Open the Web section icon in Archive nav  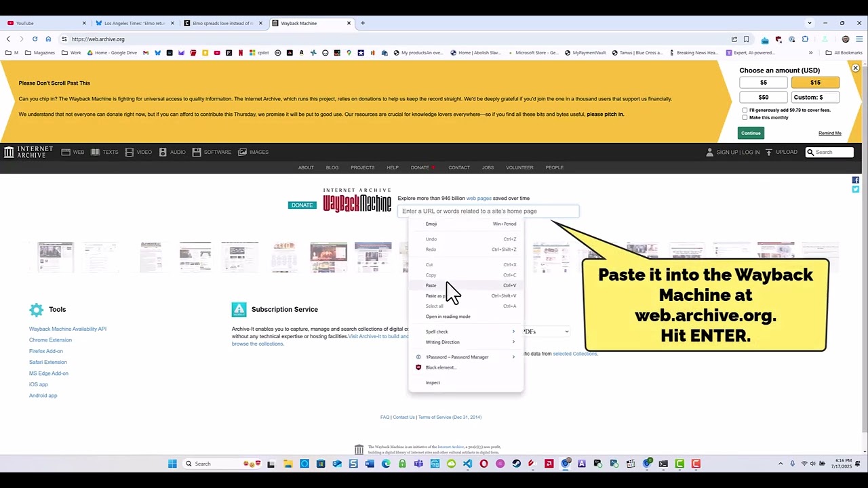tap(66, 152)
